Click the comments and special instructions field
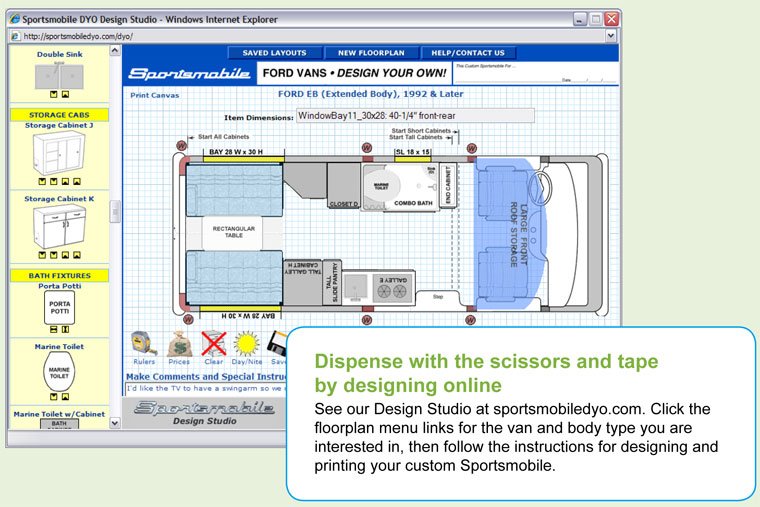Image resolution: width=760 pixels, height=507 pixels. 205,387
